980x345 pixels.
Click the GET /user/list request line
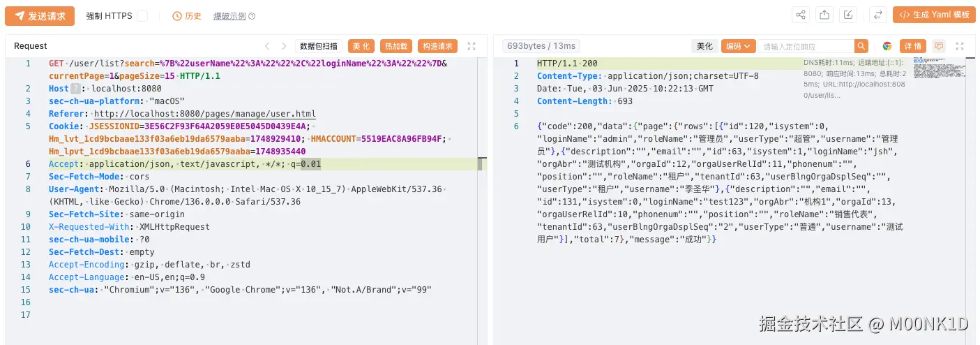pos(248,70)
